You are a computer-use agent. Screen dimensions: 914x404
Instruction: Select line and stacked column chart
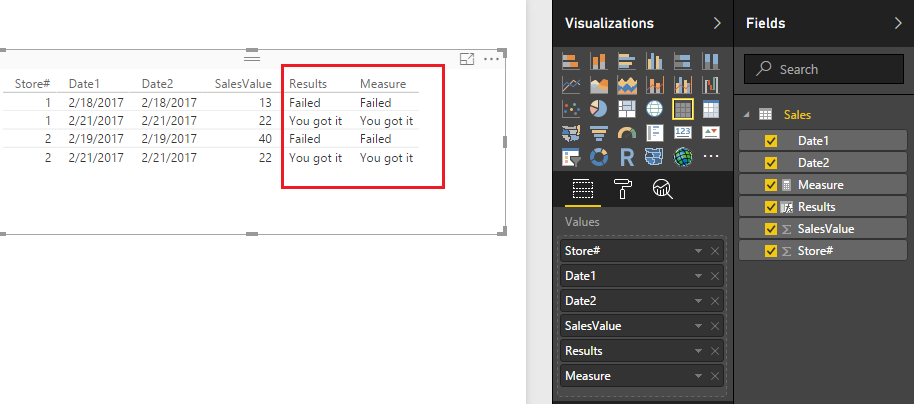655,85
